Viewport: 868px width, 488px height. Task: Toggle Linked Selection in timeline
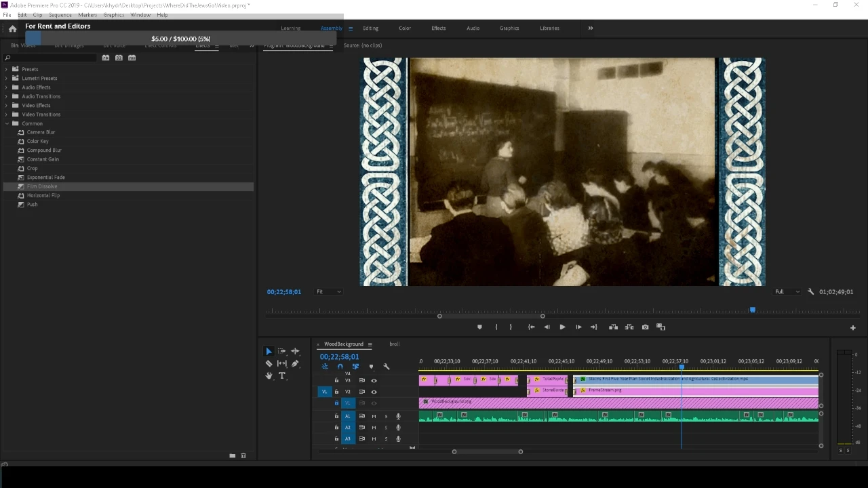355,367
